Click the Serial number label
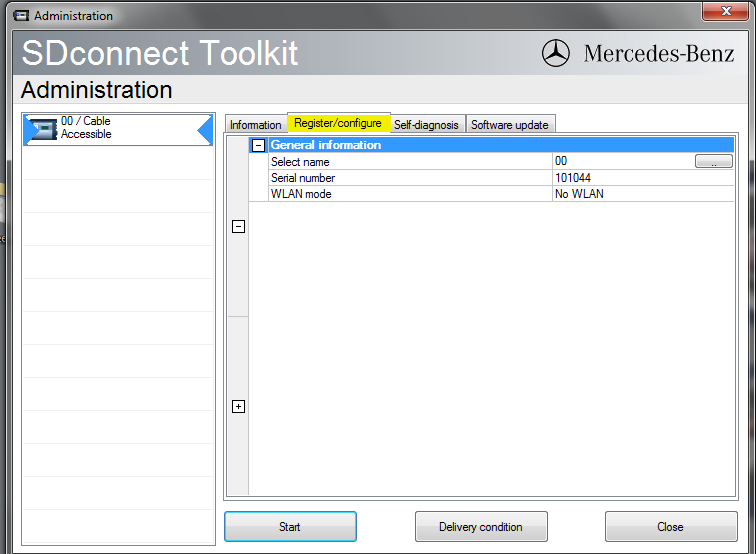The image size is (756, 554). click(303, 178)
